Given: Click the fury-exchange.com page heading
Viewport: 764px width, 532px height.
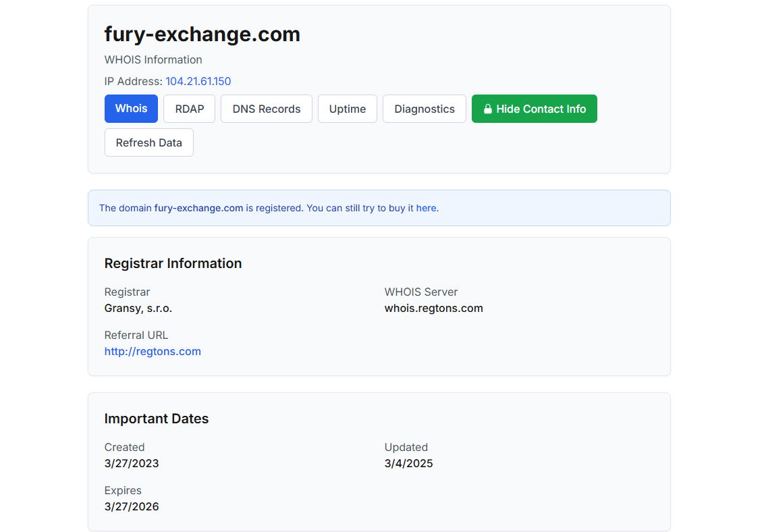Looking at the screenshot, I should (x=202, y=34).
